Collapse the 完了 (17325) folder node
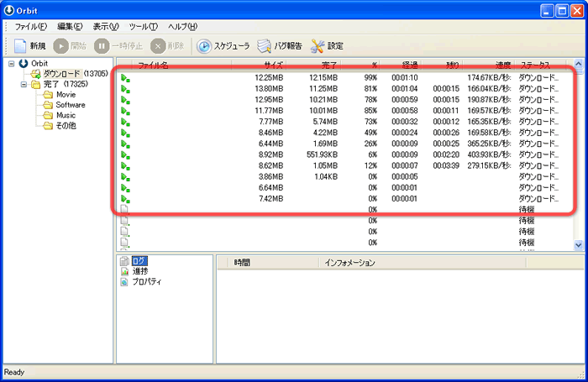 [x=24, y=84]
